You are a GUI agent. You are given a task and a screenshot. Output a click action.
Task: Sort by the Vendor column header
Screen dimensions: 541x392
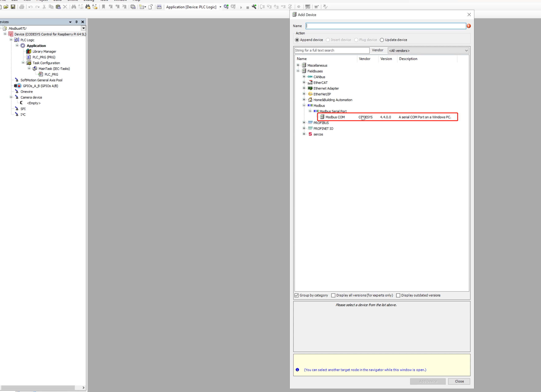tap(367, 59)
